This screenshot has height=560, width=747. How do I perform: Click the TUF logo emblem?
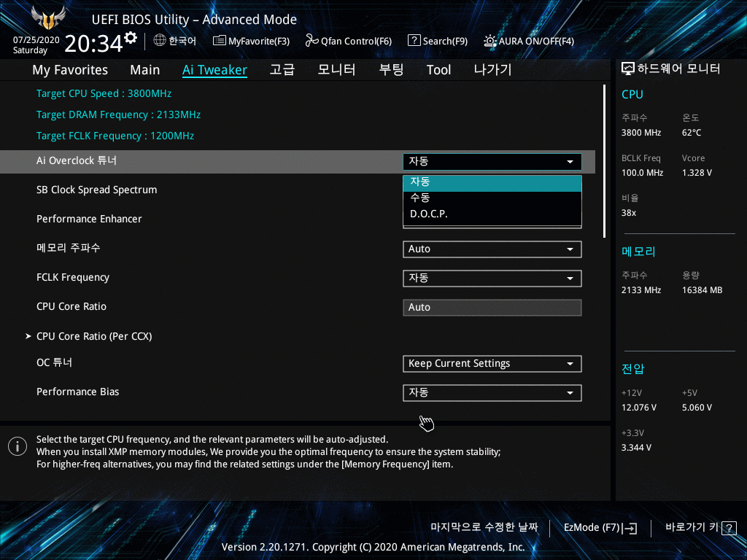pyautogui.click(x=48, y=17)
